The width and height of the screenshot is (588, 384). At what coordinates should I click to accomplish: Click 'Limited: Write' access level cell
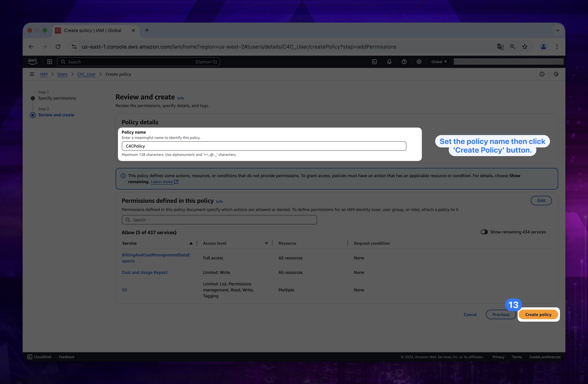pyautogui.click(x=216, y=272)
